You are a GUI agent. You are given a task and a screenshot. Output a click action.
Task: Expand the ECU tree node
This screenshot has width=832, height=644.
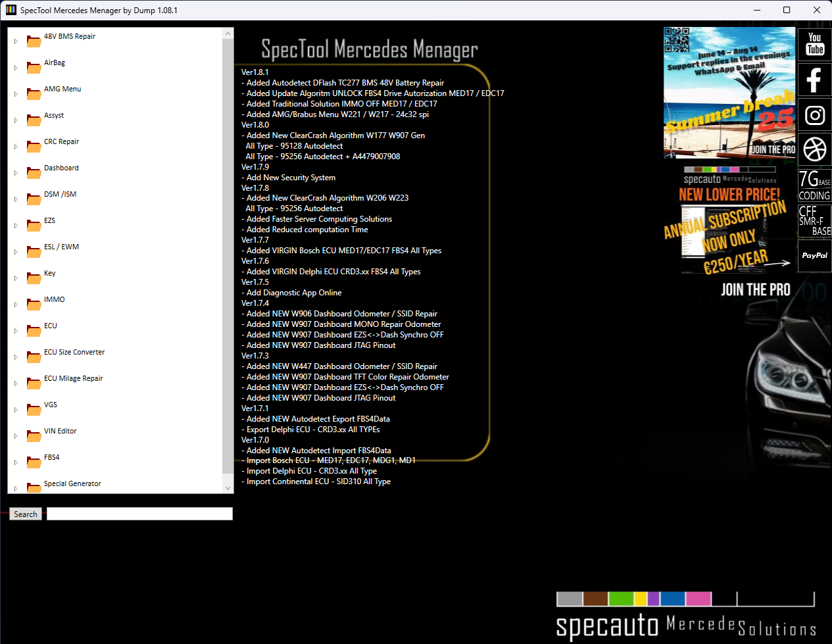tap(16, 331)
